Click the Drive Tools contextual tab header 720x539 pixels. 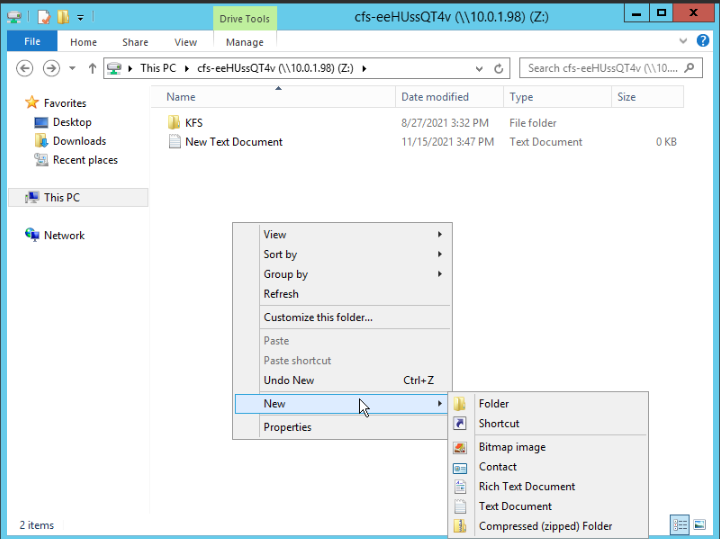245,18
